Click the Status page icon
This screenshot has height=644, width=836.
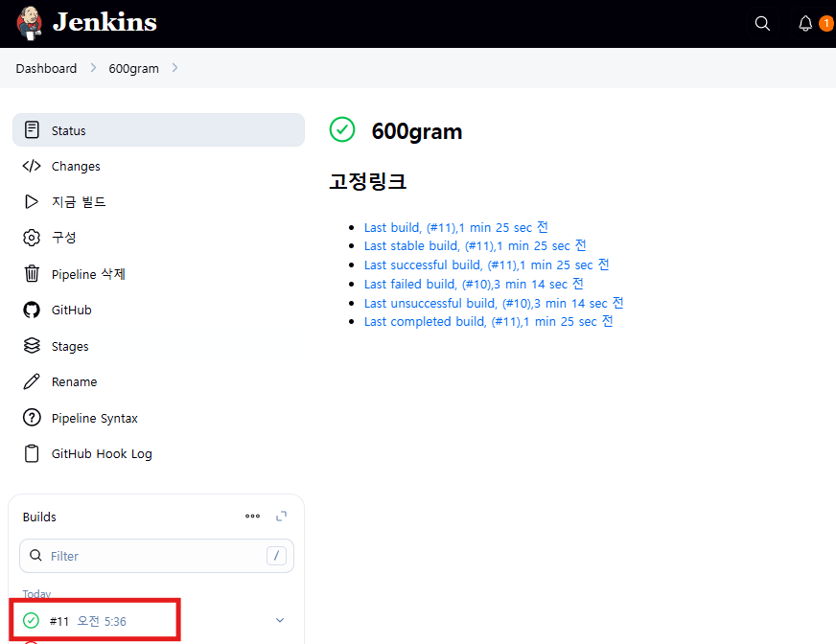tap(32, 129)
